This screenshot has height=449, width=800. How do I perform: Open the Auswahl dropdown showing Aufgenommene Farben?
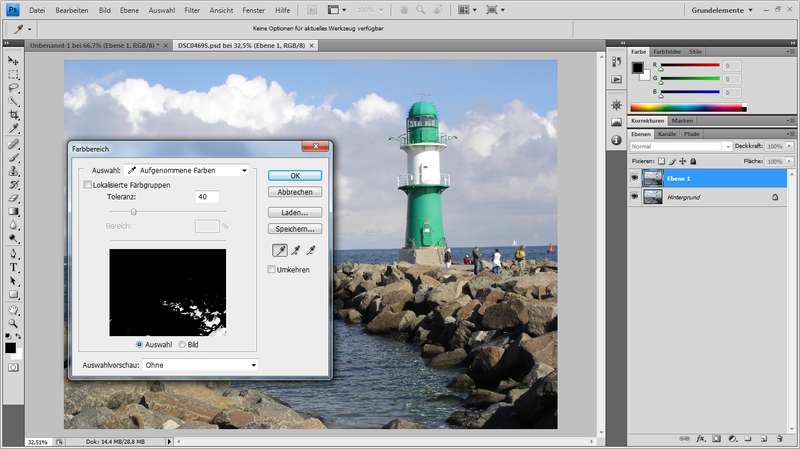186,171
